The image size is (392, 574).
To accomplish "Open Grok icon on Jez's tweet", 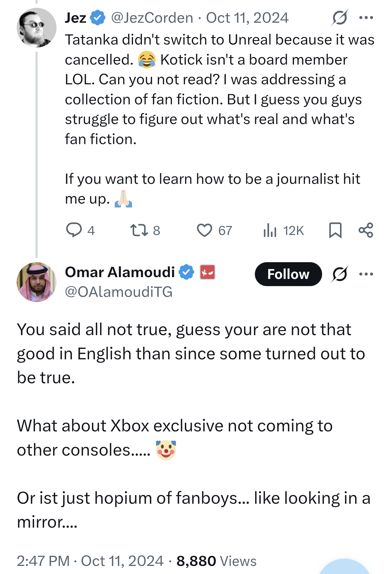I will click(340, 18).
